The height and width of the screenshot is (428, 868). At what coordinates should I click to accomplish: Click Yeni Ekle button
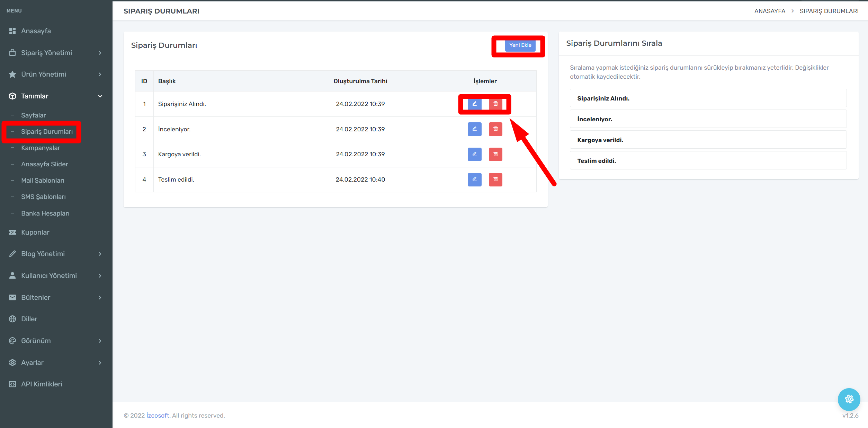tap(520, 45)
